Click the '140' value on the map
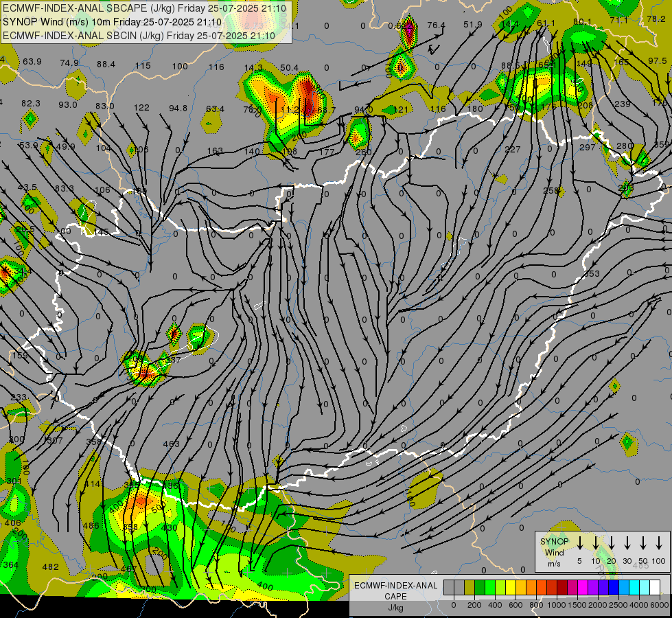Screen dimensions: 672x618 click(x=253, y=151)
